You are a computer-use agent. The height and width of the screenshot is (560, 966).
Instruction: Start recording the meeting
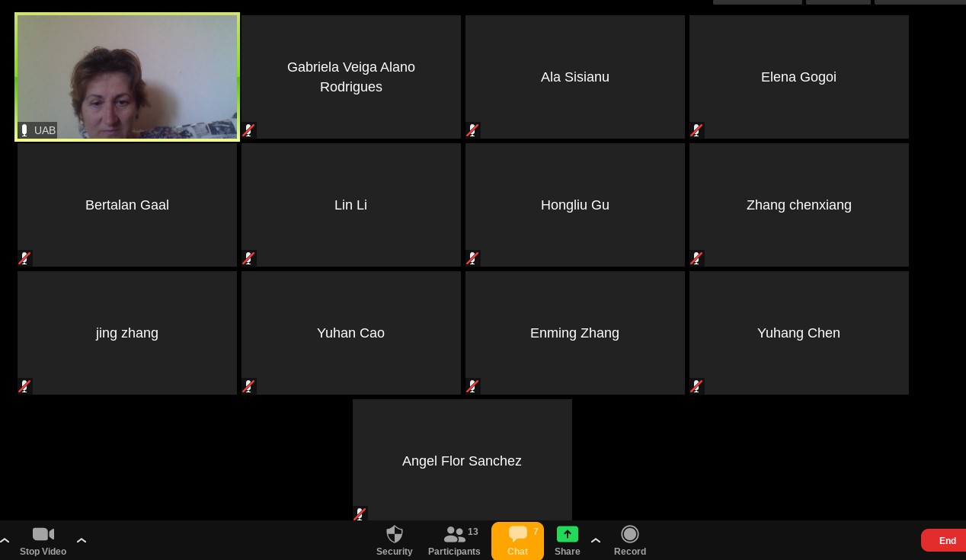pyautogui.click(x=629, y=540)
